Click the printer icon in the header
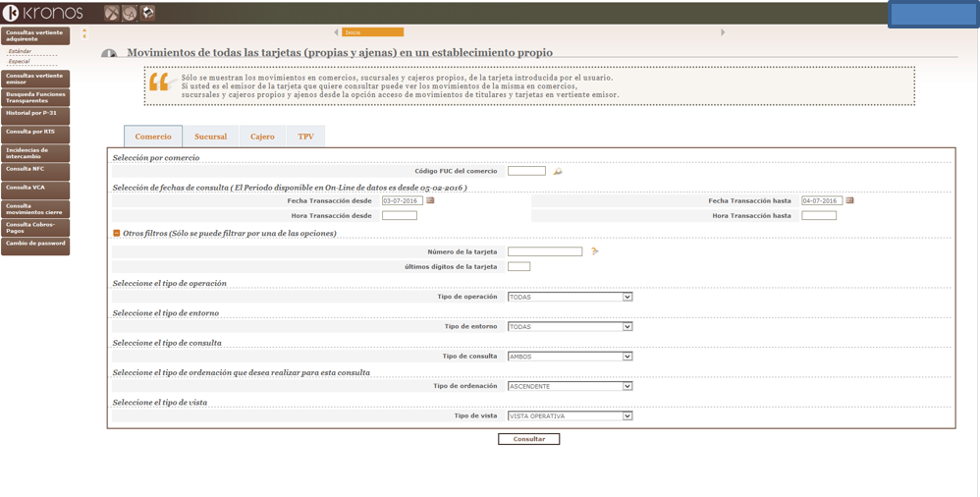This screenshot has height=497, width=980. [147, 13]
